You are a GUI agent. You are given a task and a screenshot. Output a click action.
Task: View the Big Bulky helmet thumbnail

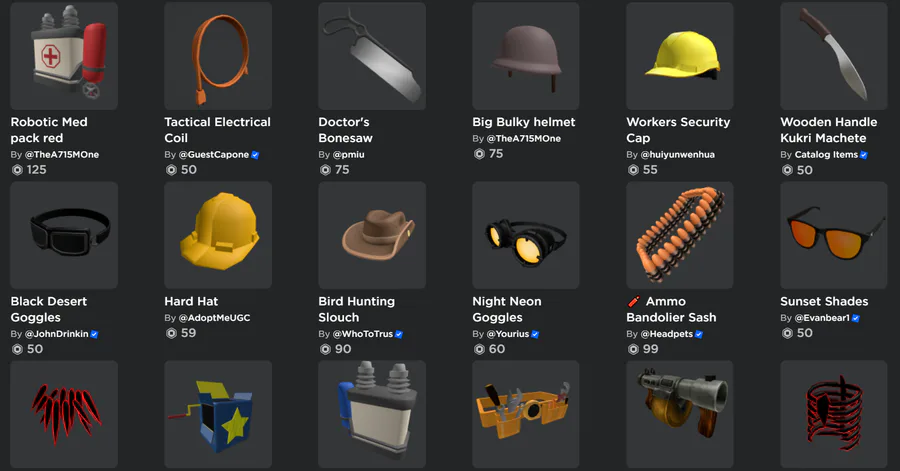[x=526, y=56]
